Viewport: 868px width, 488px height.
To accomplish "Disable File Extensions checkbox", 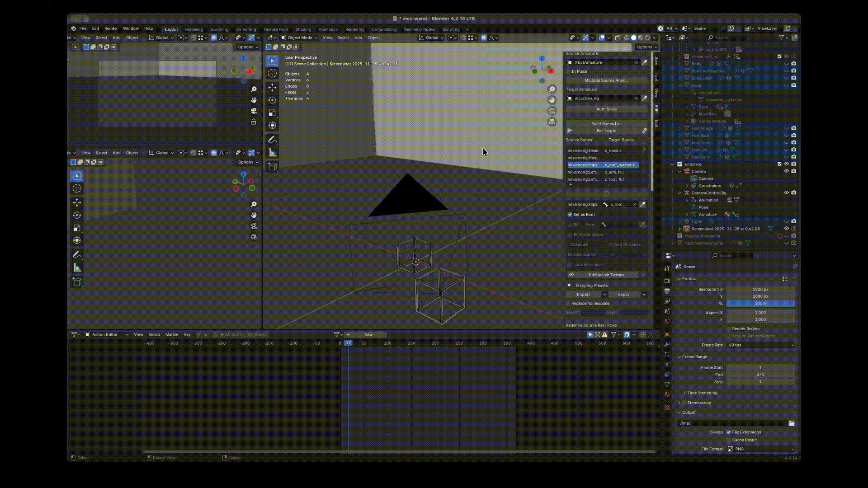I will tap(729, 432).
